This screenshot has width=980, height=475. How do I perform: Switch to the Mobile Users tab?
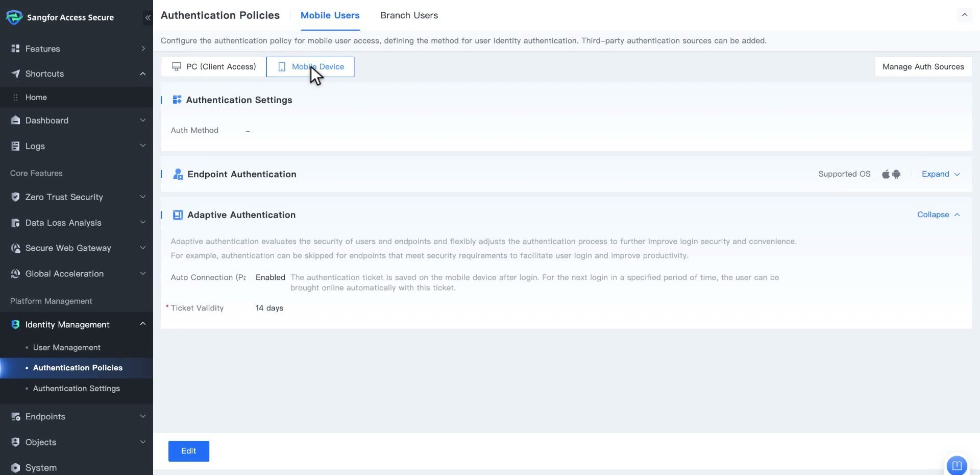tap(330, 15)
